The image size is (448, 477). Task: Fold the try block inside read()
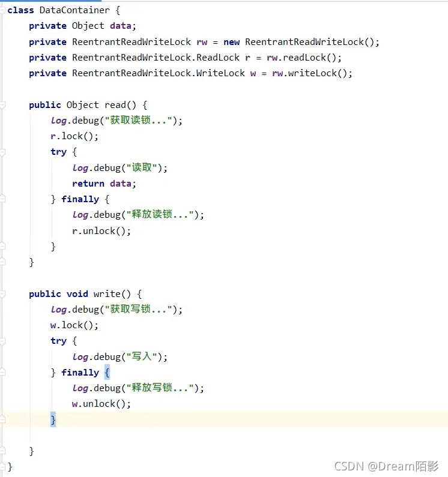tap(2, 152)
